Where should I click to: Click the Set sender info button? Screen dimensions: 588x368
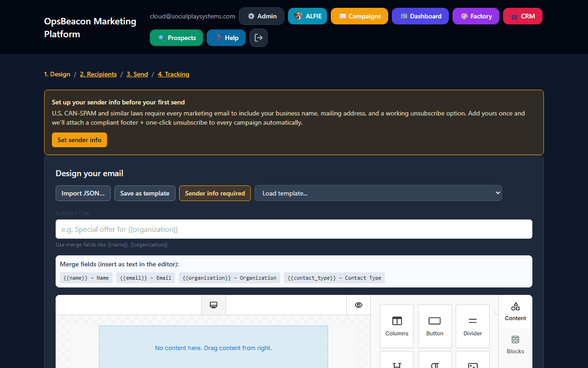(x=79, y=140)
